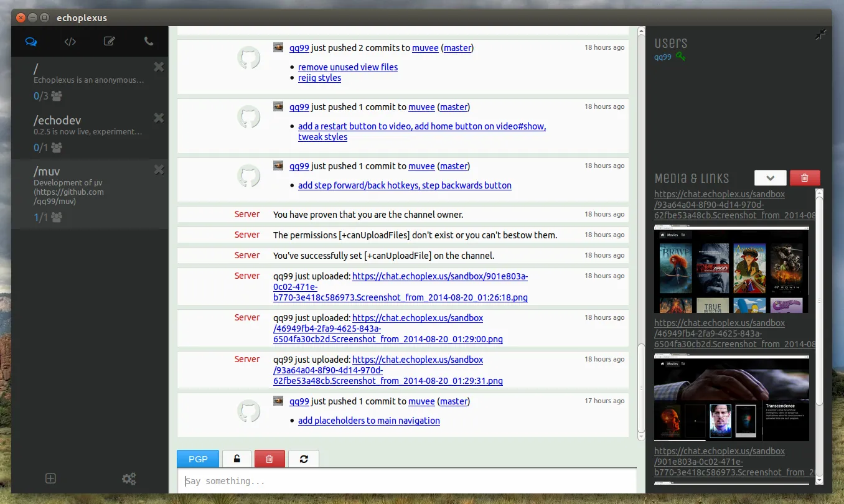Close the /echodev channel

(x=159, y=118)
